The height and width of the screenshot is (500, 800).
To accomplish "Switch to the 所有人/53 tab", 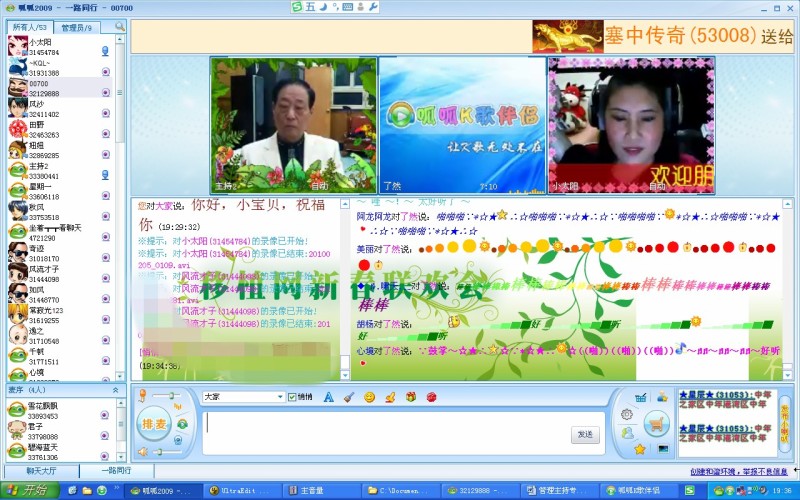I will [x=30, y=27].
